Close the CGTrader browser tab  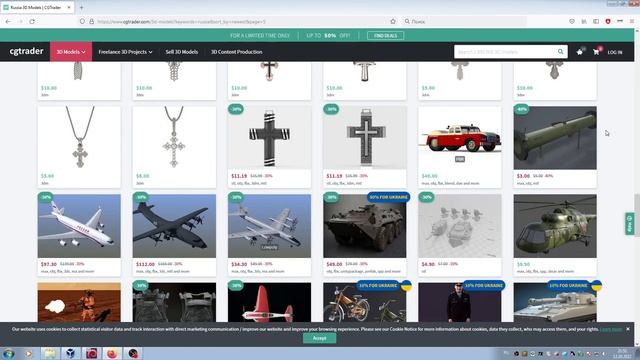click(x=69, y=7)
